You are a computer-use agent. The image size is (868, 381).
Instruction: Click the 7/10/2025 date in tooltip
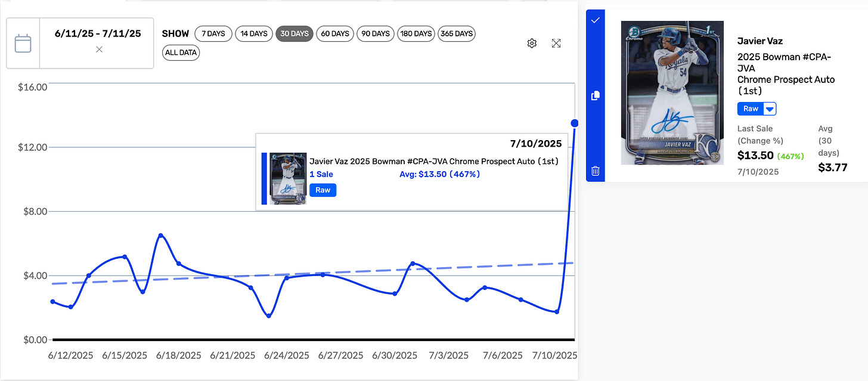tap(536, 144)
